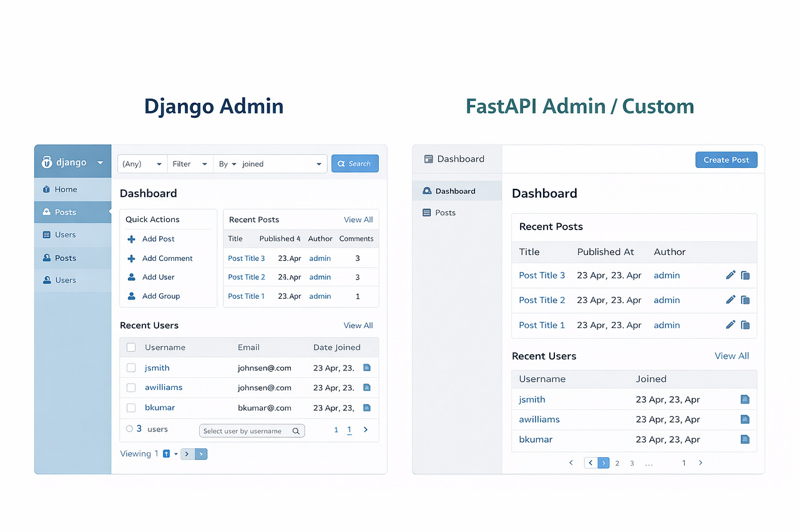Open jsmith link in Django Recent Users
The width and height of the screenshot is (799, 532).
pos(157,368)
